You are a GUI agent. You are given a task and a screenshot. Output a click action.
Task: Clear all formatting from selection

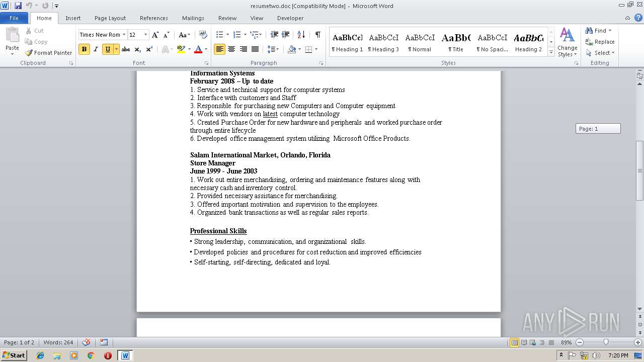point(203,35)
